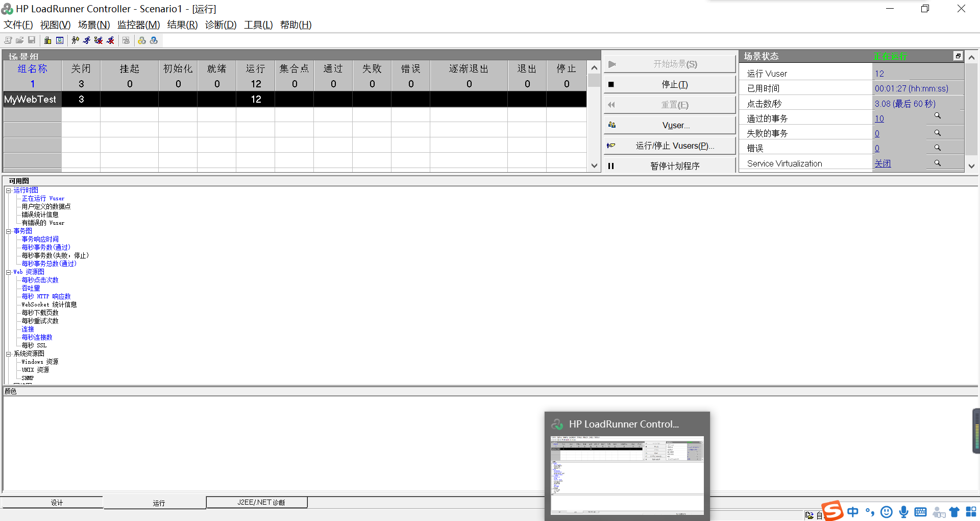The width and height of the screenshot is (980, 521).
Task: Open the 场景(N) menu
Action: point(94,25)
